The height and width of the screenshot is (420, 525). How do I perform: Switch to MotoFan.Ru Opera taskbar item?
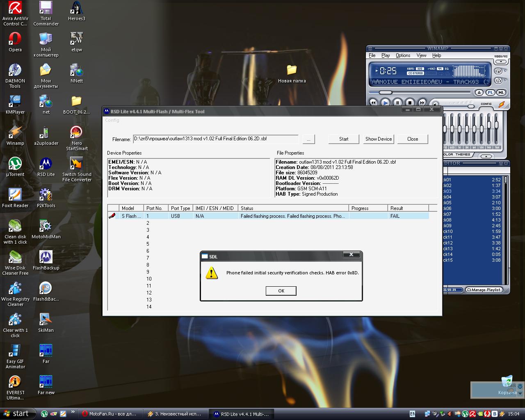pos(111,414)
